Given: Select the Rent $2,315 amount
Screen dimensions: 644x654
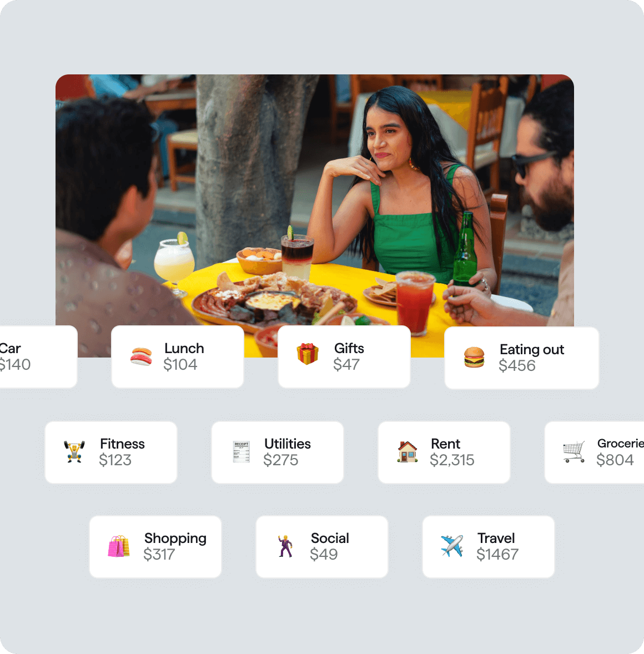Looking at the screenshot, I should coord(452,460).
